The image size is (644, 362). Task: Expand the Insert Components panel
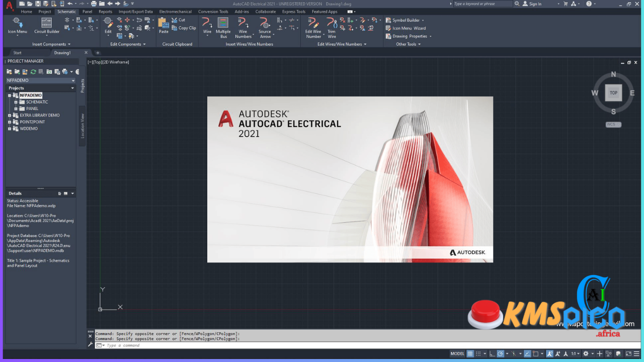pyautogui.click(x=51, y=44)
